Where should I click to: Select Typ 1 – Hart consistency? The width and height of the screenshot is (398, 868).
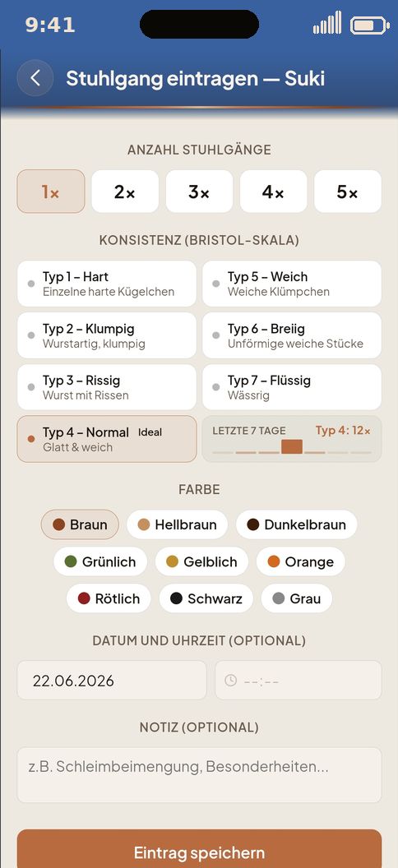click(x=107, y=284)
